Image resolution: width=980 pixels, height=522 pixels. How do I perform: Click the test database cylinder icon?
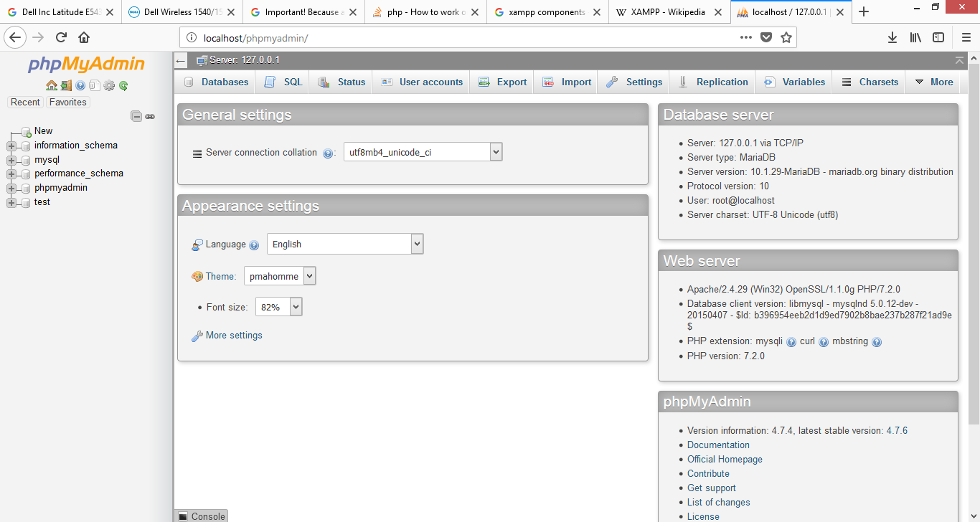click(26, 202)
